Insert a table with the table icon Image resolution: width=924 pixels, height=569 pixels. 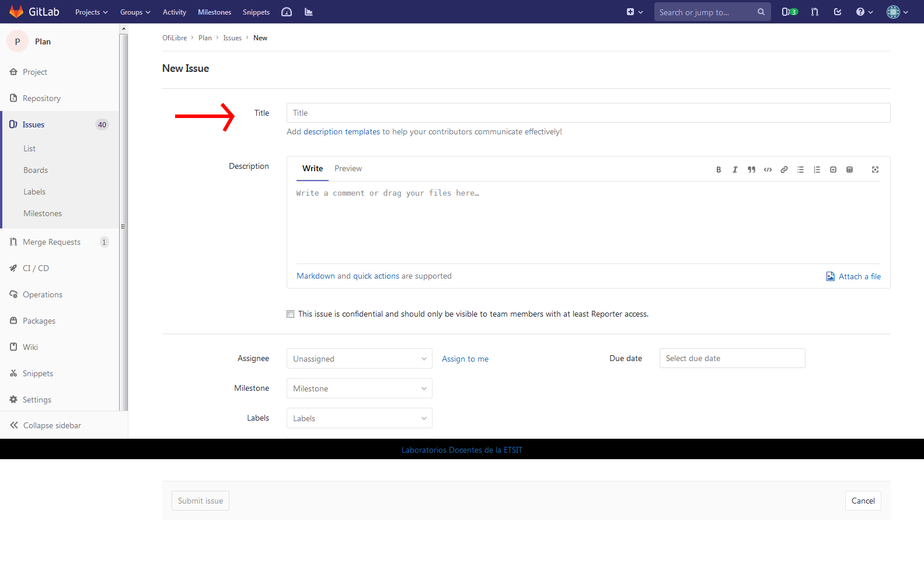[849, 170]
